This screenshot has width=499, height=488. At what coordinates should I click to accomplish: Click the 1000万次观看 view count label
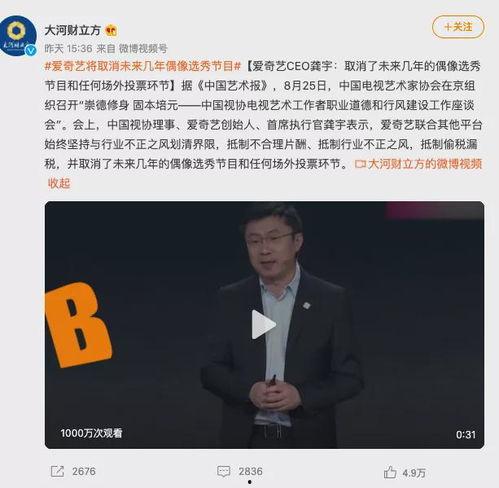(x=91, y=433)
